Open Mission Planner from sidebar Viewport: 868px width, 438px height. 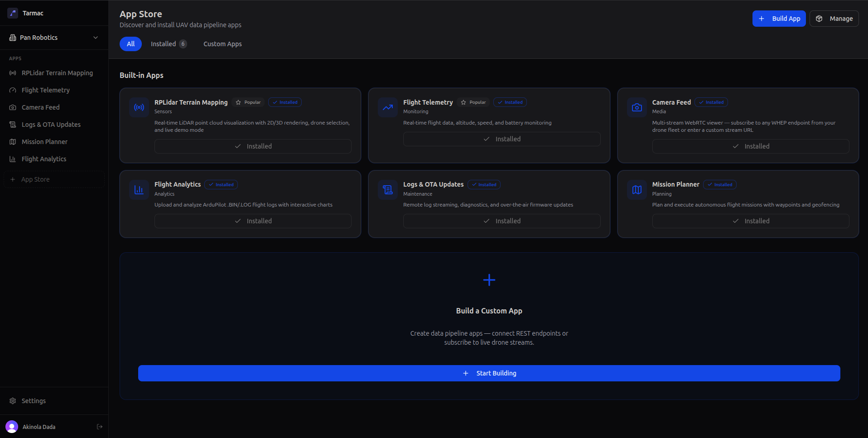[x=54, y=142]
